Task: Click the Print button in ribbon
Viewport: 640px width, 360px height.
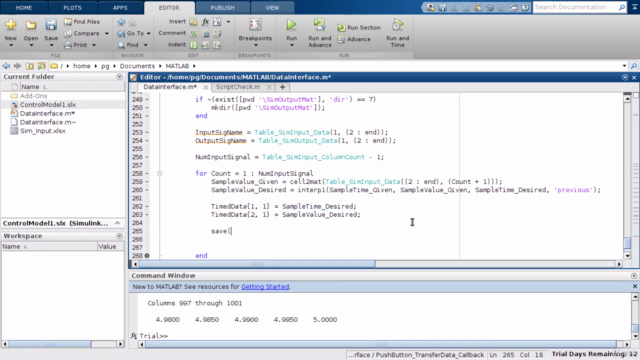Action: click(x=76, y=45)
